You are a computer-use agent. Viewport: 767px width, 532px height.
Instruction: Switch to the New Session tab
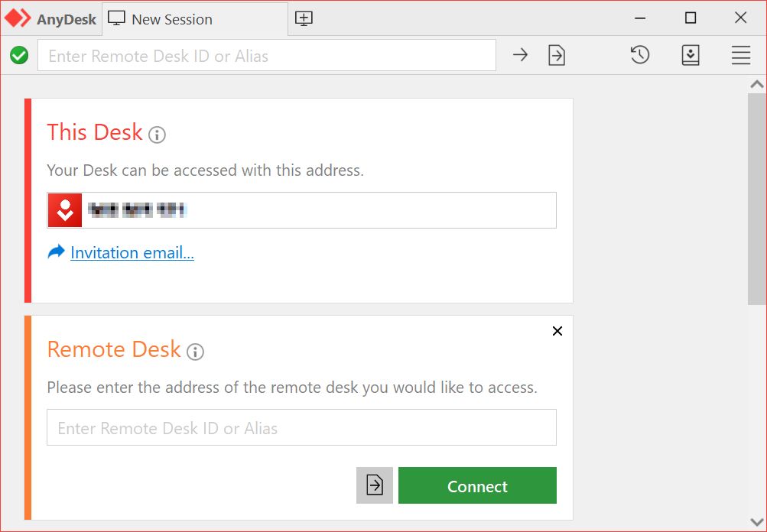(x=195, y=19)
